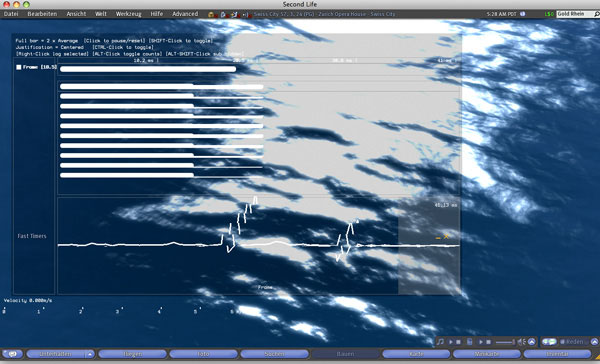Image resolution: width=600 pixels, height=364 pixels.
Task: Close the Fast Timers panel with X
Action: point(446,237)
